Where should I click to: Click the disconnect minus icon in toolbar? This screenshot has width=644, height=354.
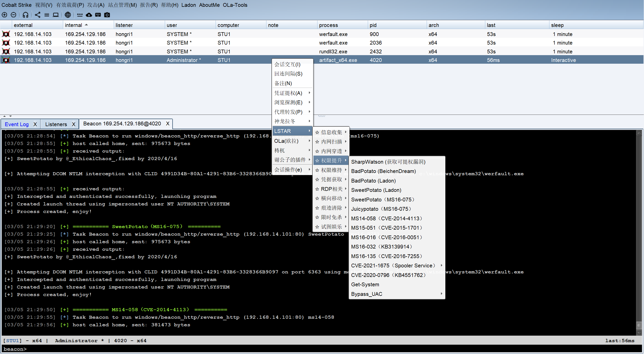point(14,15)
